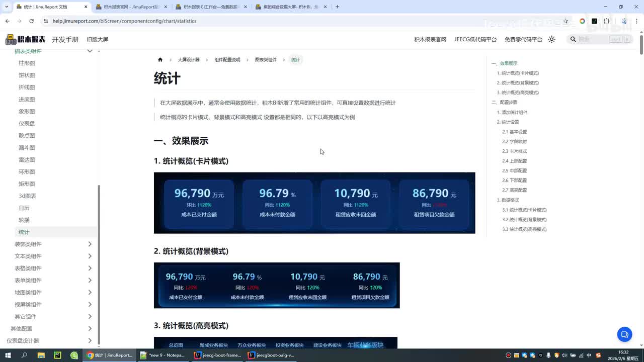644x362 pixels.
Task: Collapse the 图表类组件 sidebar section
Action: click(90, 51)
